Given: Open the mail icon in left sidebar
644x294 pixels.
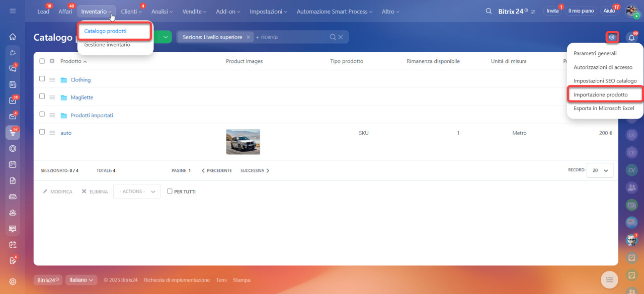Looking at the screenshot, I should 13,117.
